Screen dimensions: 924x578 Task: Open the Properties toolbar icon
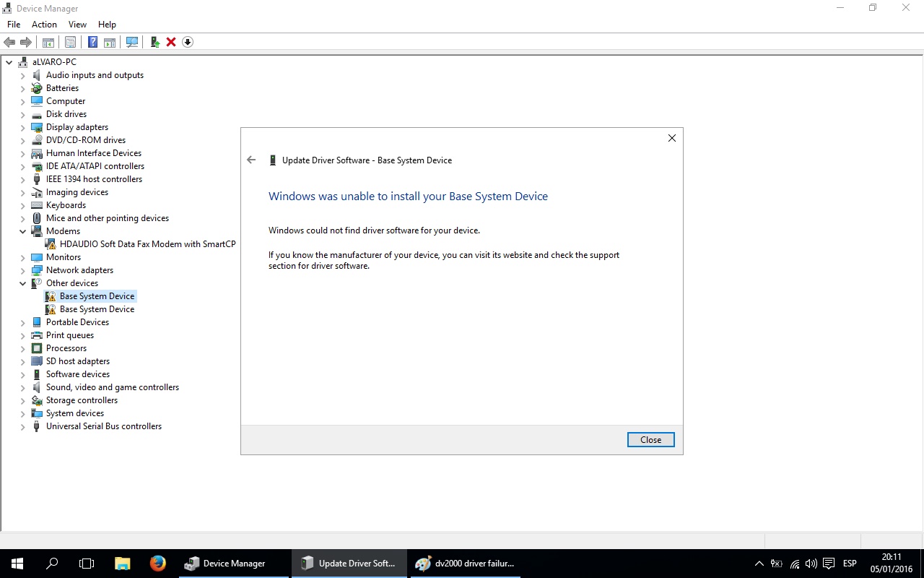[70, 42]
